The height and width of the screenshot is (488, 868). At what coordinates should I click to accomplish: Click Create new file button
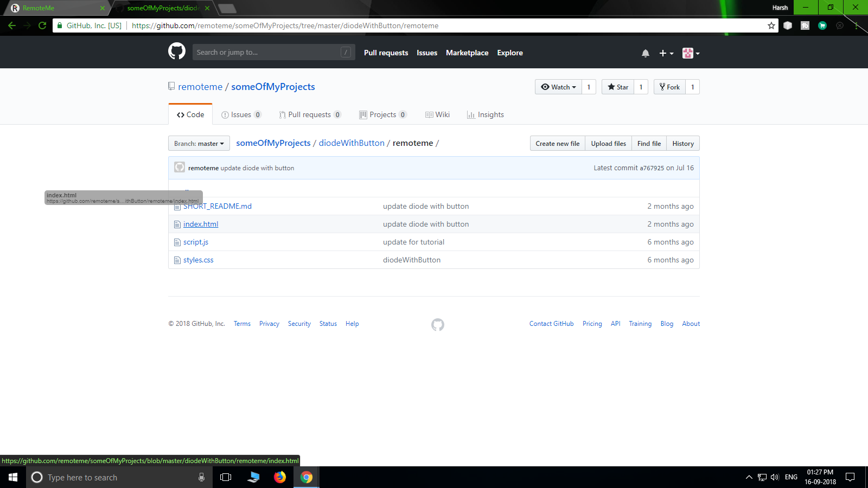[558, 143]
